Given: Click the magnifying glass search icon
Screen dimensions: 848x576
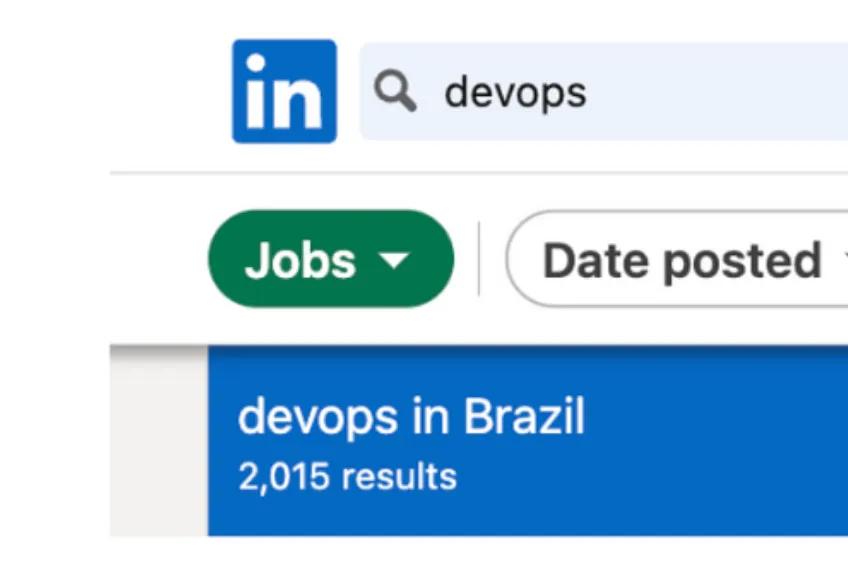Looking at the screenshot, I should [395, 92].
